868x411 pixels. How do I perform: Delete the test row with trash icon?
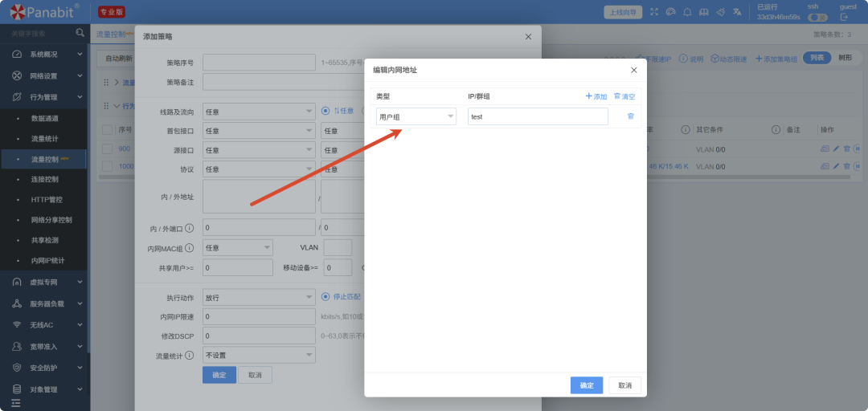pyautogui.click(x=631, y=116)
